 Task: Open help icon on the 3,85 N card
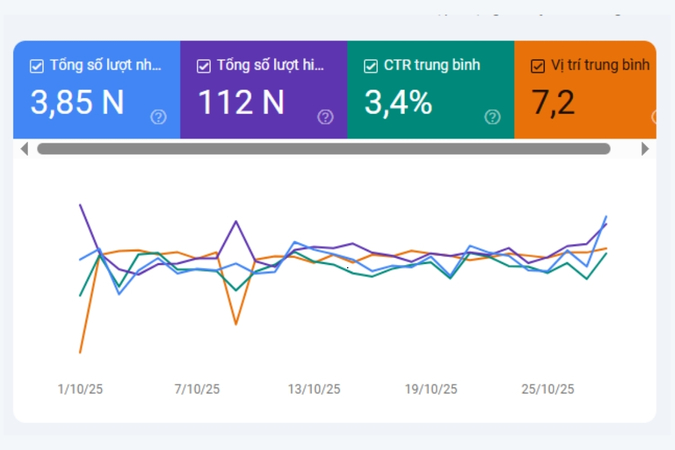158,117
